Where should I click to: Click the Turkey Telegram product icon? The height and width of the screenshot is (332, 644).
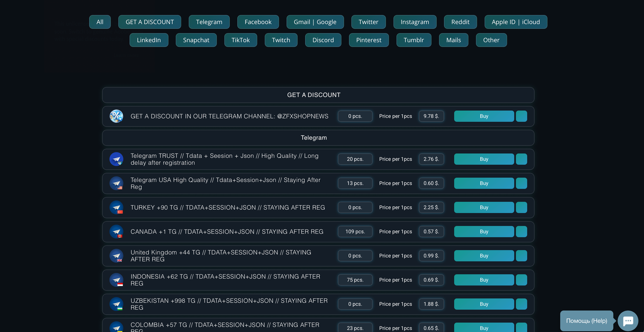point(116,208)
